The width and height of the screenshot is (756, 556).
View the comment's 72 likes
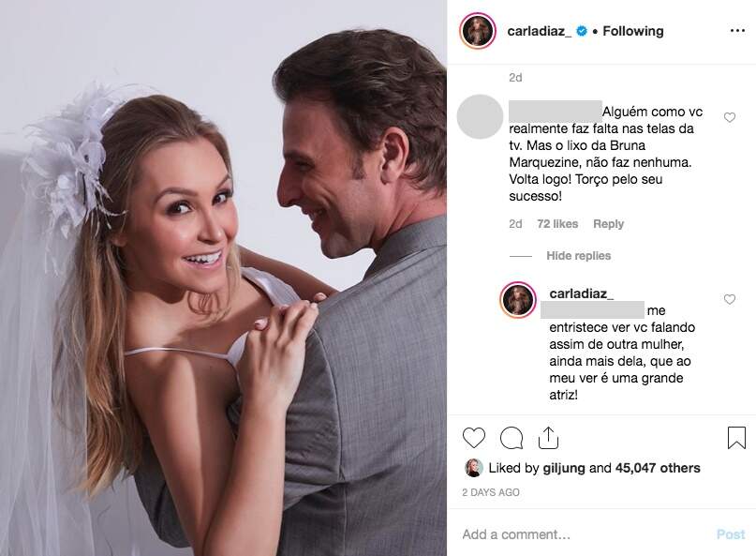pos(557,224)
